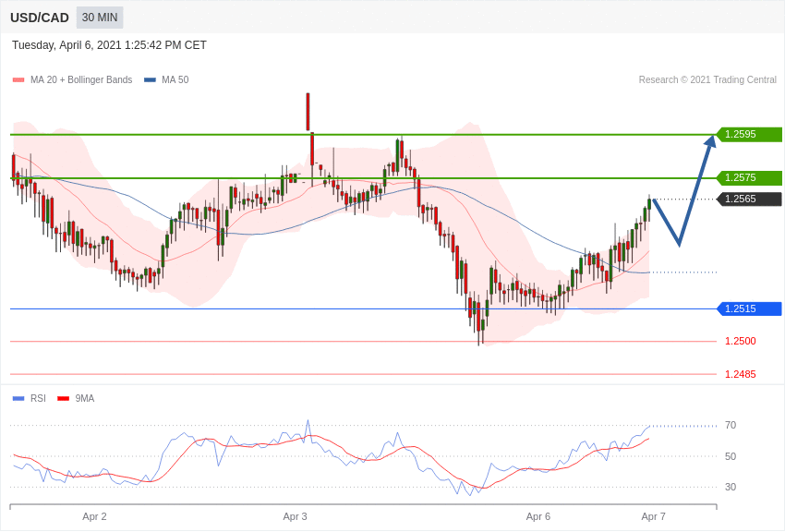Click the RSI legend blue swatch

pos(18,398)
